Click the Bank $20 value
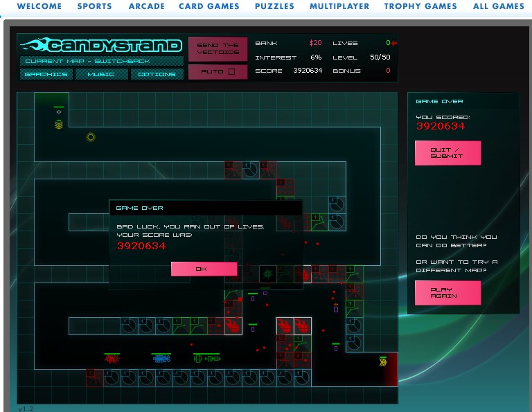Screen dimensions: 532x412 315,43
